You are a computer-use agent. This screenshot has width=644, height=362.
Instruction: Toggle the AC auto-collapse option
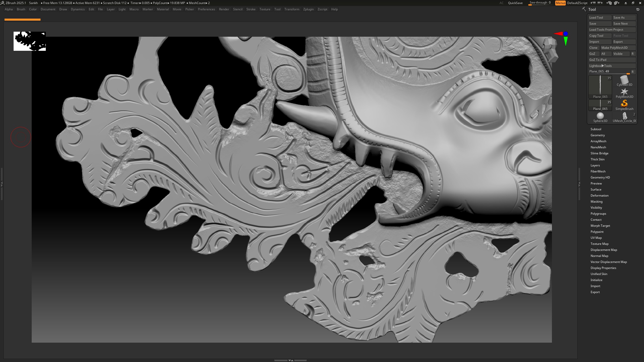501,3
